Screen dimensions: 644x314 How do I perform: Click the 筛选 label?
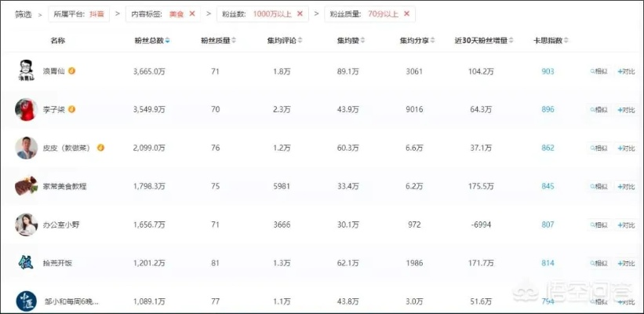point(24,14)
